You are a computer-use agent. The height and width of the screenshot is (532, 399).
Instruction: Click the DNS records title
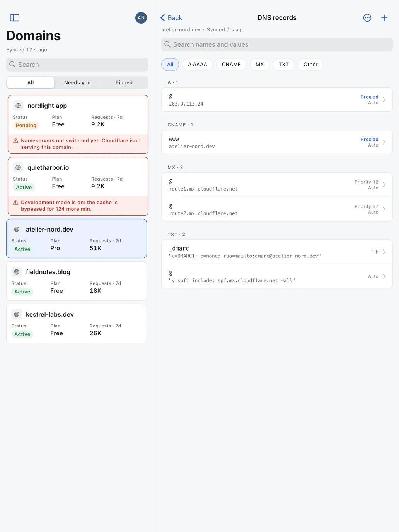(277, 18)
